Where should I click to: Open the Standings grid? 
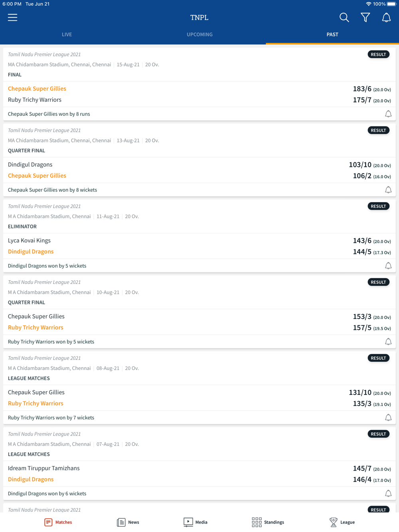point(268,522)
